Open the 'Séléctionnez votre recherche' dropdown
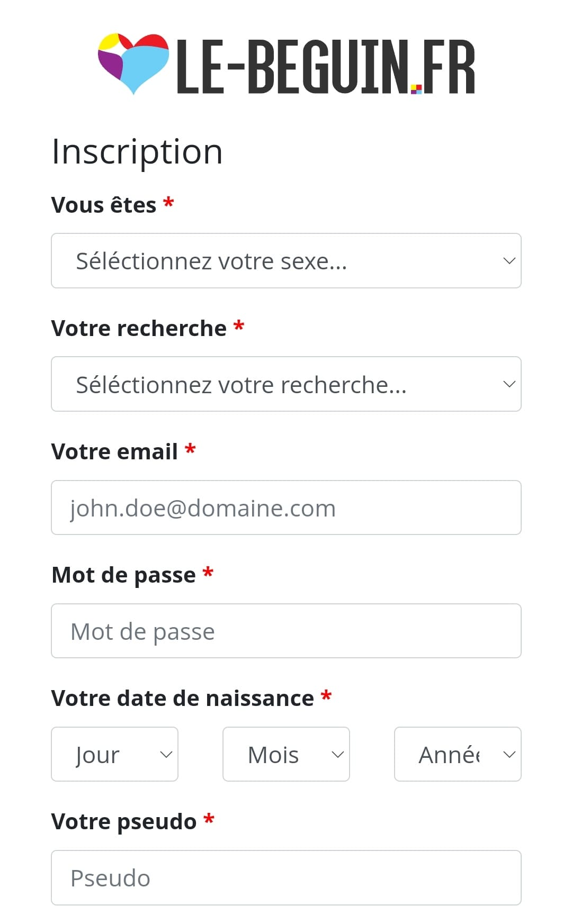 pyautogui.click(x=286, y=384)
